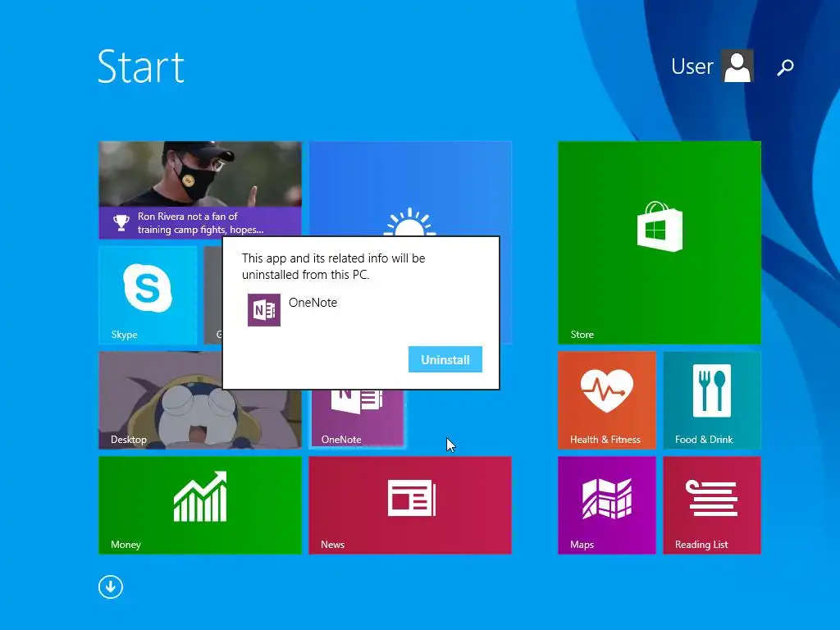Click the User account picture
This screenshot has height=630, width=840.
pos(737,66)
